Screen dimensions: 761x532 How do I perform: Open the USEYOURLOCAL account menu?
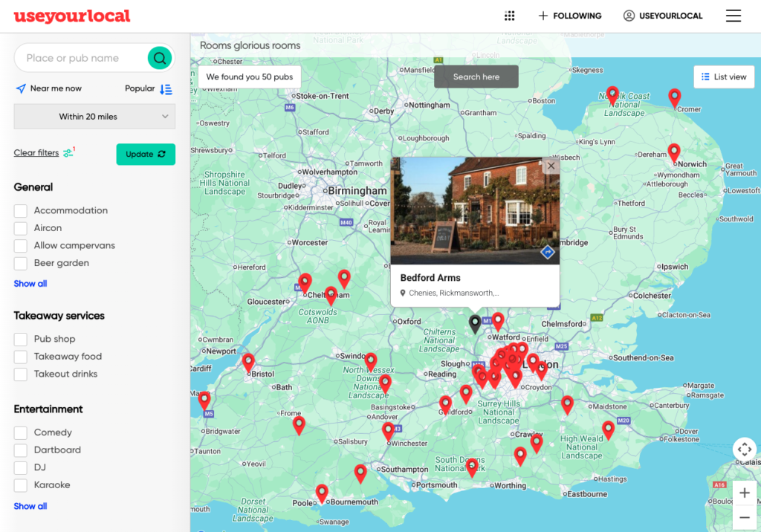click(663, 16)
